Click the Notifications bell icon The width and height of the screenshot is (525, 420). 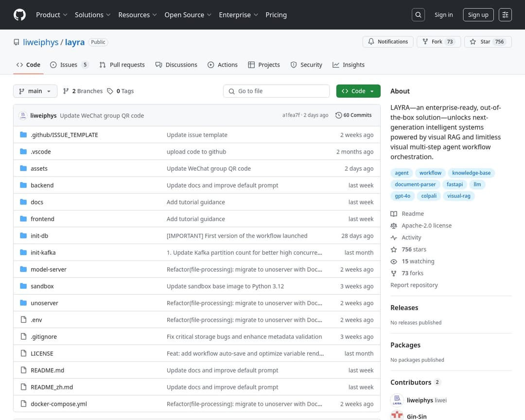(x=371, y=41)
